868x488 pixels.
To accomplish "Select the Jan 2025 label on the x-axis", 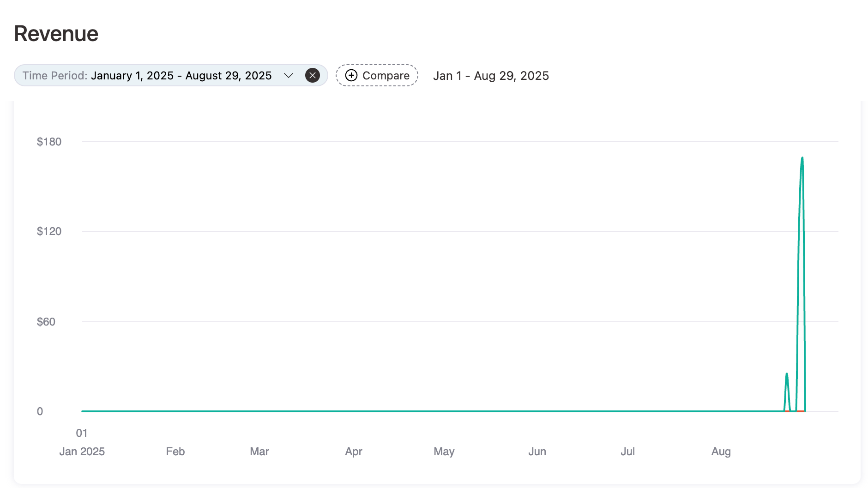I will pyautogui.click(x=82, y=452).
